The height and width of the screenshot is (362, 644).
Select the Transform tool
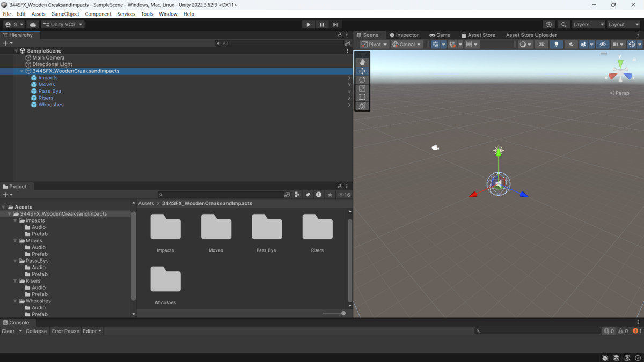click(x=362, y=106)
